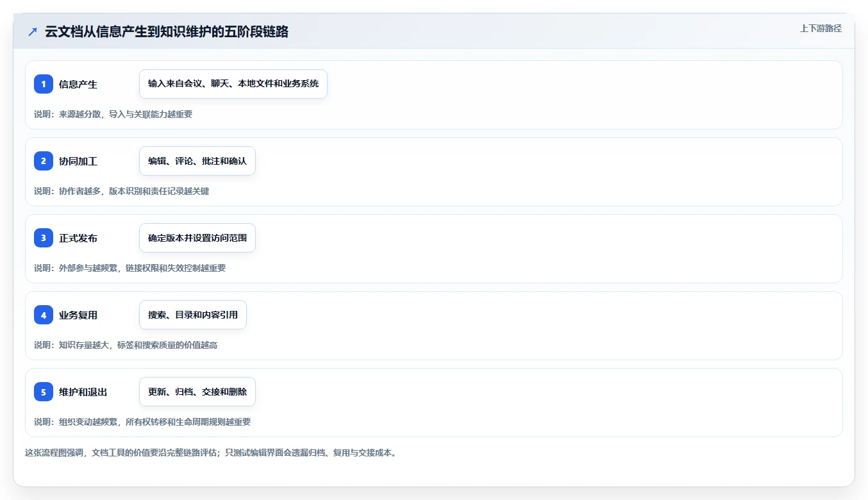
Task: Click the 上下游路径 label in header
Action: click(x=821, y=28)
